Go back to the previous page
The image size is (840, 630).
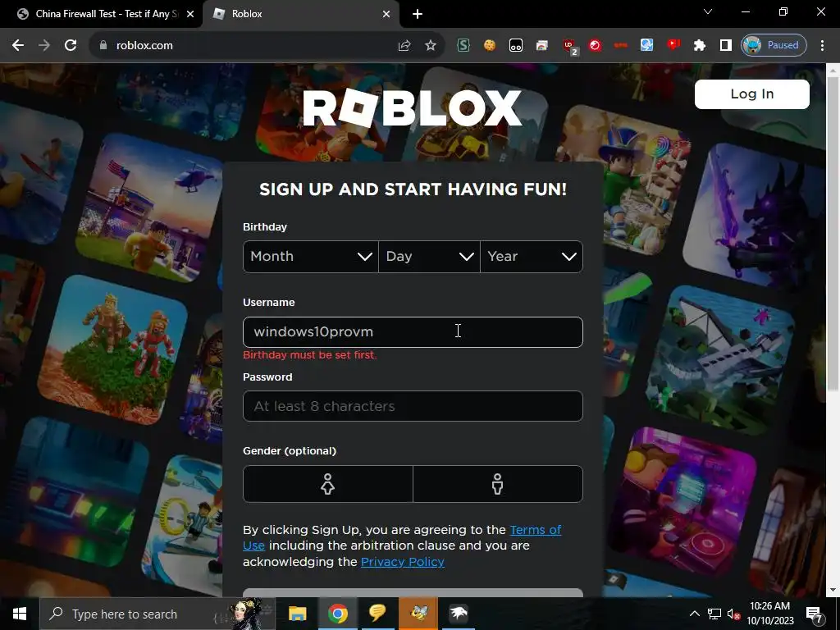tap(18, 46)
